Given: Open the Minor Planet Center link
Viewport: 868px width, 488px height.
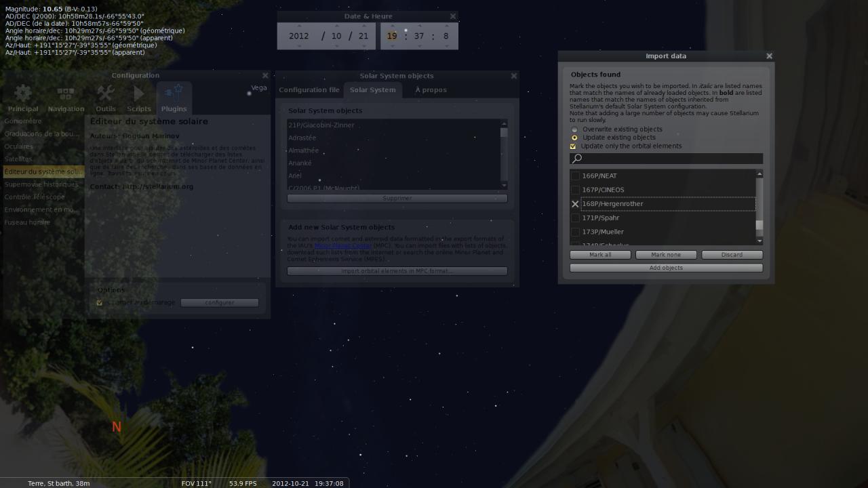Looking at the screenshot, I should (x=342, y=245).
